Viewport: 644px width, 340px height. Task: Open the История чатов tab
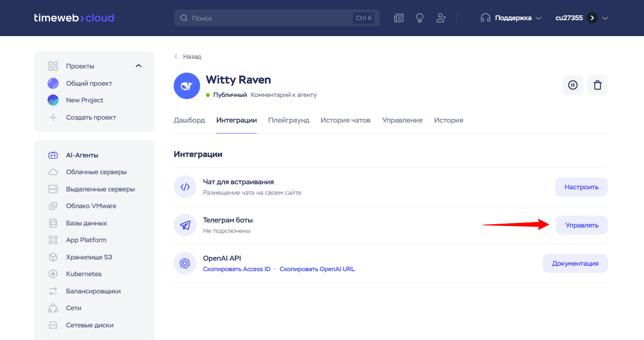point(345,120)
